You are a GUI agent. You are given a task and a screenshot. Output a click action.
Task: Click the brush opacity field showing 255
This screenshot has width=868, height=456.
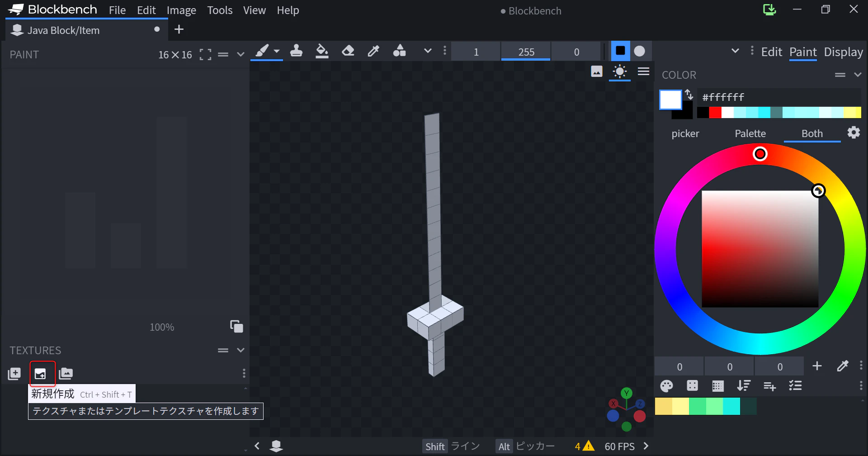tap(526, 52)
